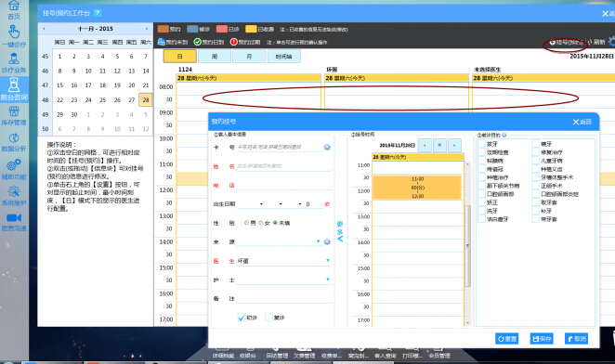Click the 保存 save button
Viewport: 615px width, 364px height.
542,339
